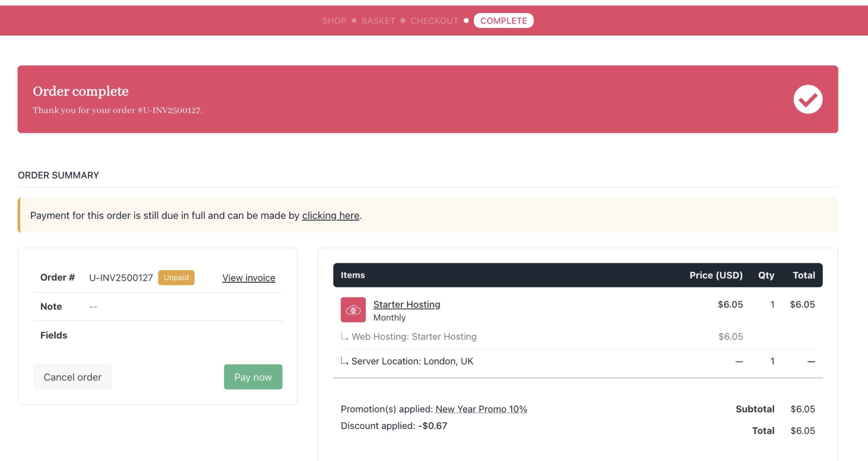868x461 pixels.
Task: Open the View invoice link
Action: click(249, 278)
